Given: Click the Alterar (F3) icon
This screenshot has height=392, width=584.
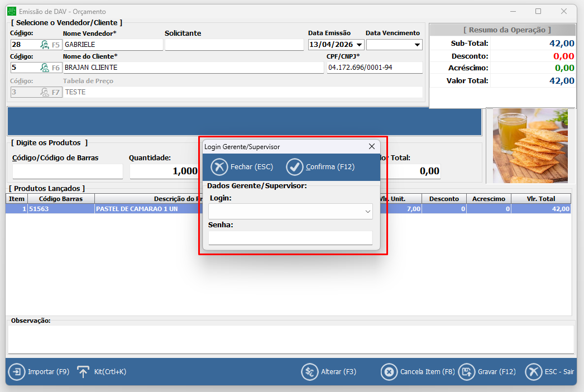Looking at the screenshot, I should point(309,372).
